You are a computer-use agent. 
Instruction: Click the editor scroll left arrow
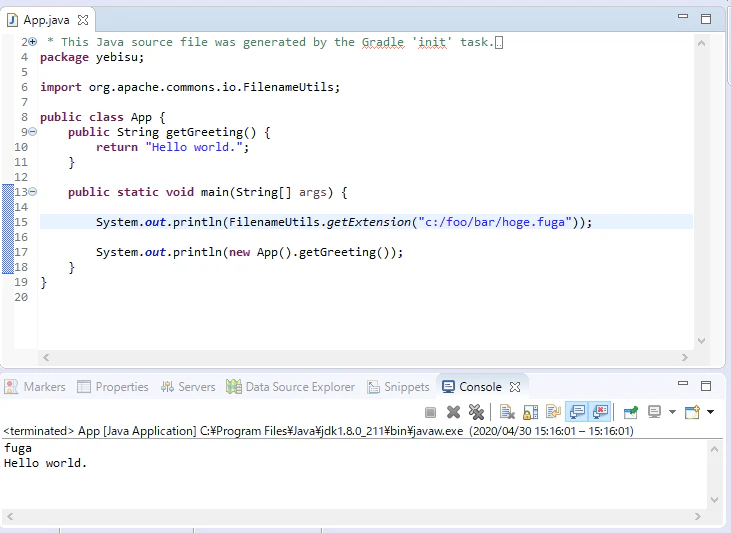coord(46,358)
